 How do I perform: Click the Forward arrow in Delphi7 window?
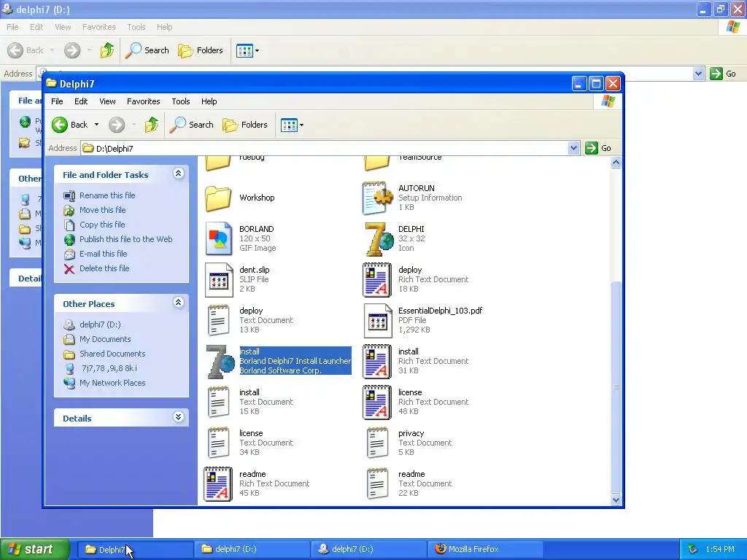pos(117,125)
